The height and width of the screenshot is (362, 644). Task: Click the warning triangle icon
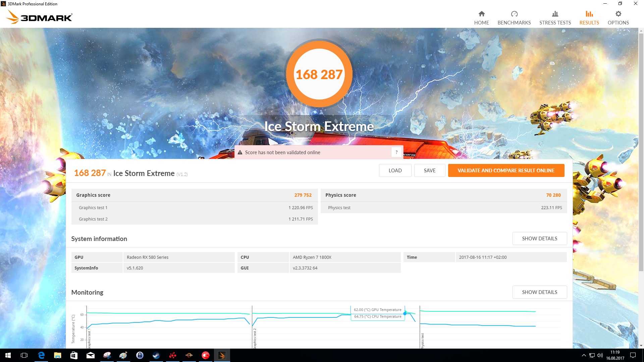point(240,153)
